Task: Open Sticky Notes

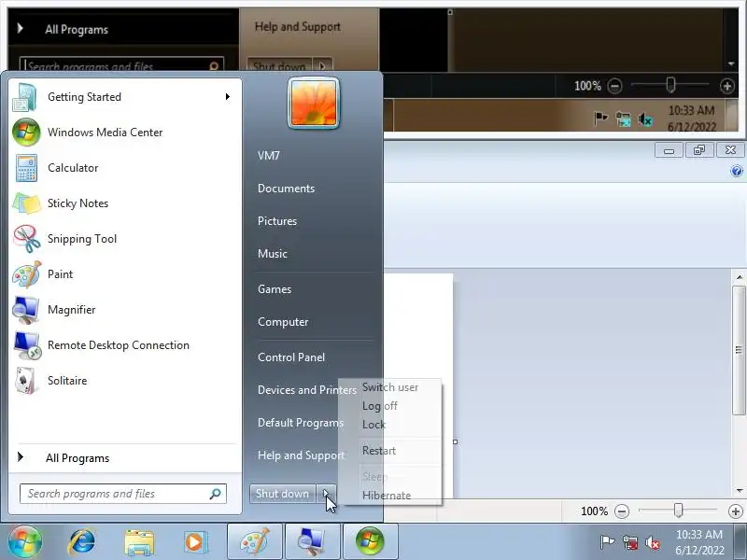Action: [125, 203]
